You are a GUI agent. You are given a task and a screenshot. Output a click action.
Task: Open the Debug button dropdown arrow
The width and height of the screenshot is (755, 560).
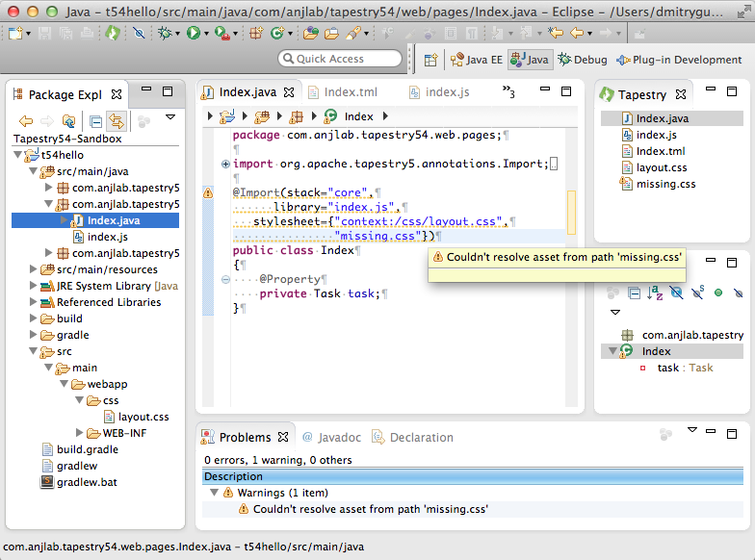pyautogui.click(x=177, y=34)
